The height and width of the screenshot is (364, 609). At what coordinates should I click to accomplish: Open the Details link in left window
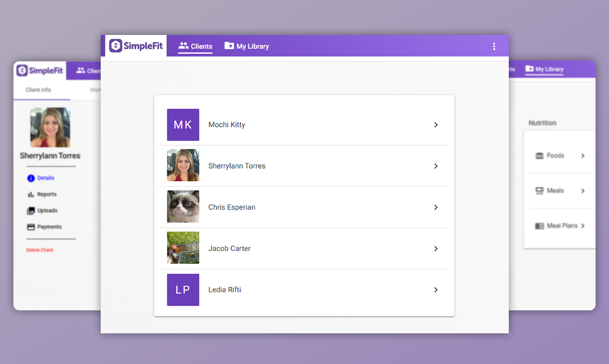[46, 178]
